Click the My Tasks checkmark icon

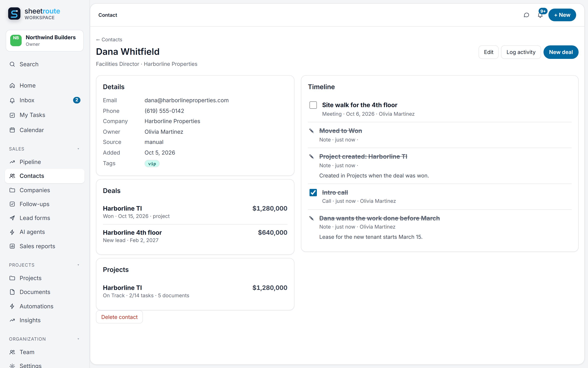pos(12,115)
